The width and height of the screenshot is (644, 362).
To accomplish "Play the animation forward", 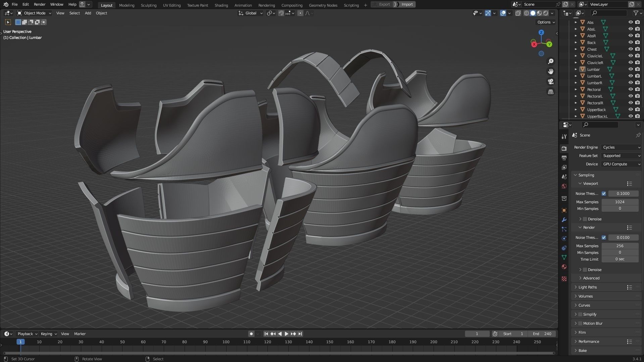I will [x=286, y=334].
